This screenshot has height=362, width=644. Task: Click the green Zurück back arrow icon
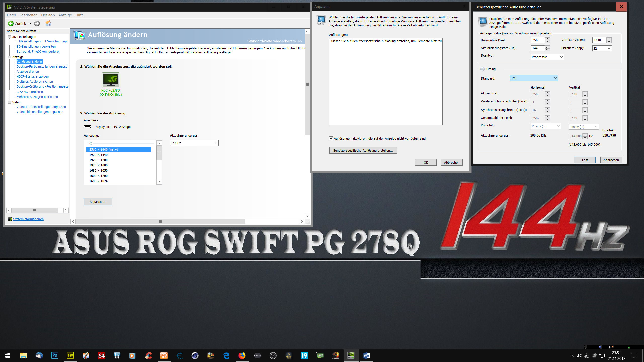pyautogui.click(x=11, y=23)
